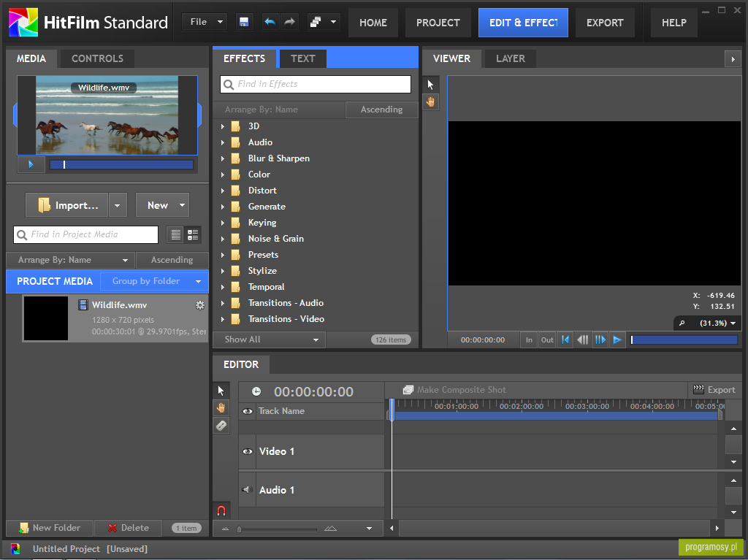Jump viewer to start of timeline
748x560 pixels.
click(x=565, y=340)
